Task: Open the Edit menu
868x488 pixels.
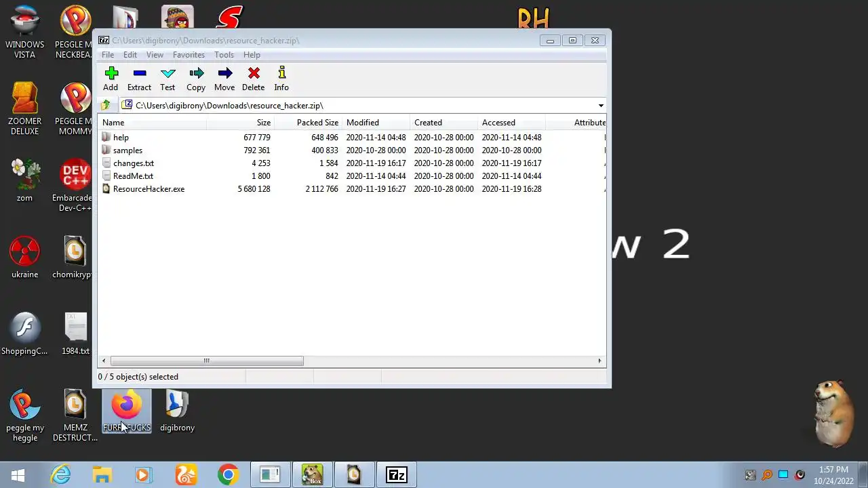Action: pyautogui.click(x=130, y=55)
